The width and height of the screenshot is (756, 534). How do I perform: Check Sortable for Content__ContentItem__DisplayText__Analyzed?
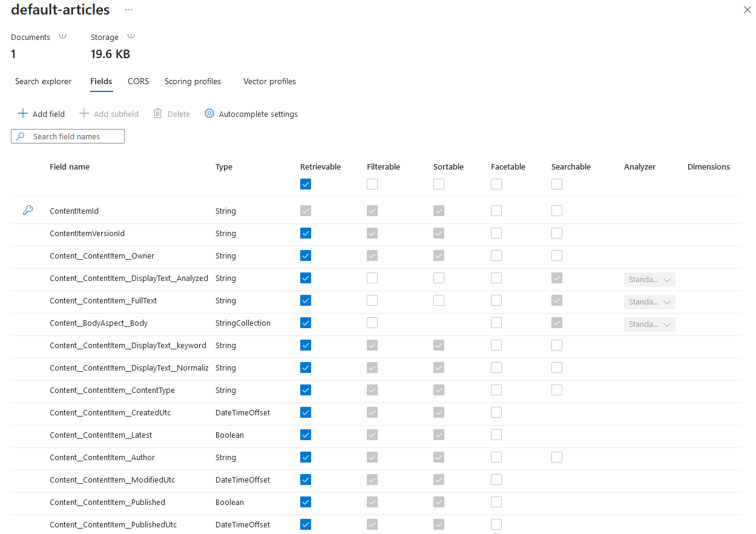coord(439,278)
